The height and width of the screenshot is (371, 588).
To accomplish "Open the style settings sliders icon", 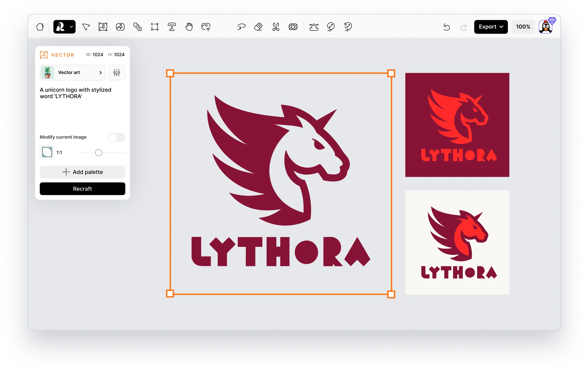I will (117, 72).
